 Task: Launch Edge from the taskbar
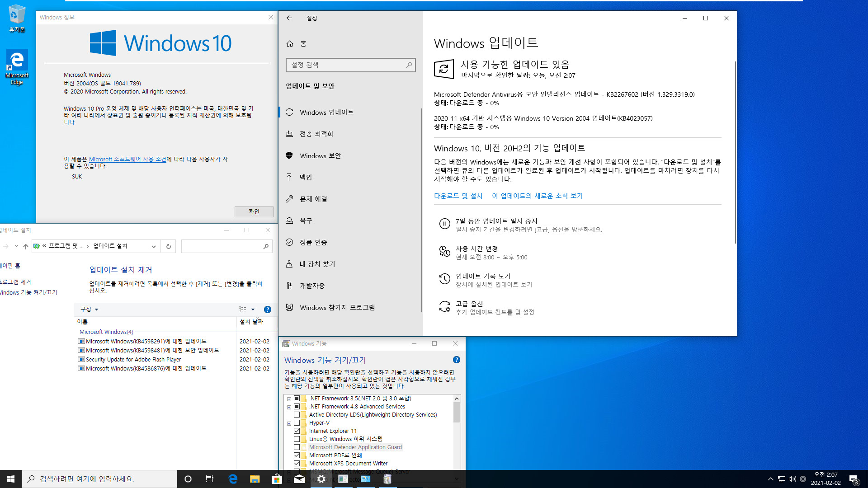[233, 479]
